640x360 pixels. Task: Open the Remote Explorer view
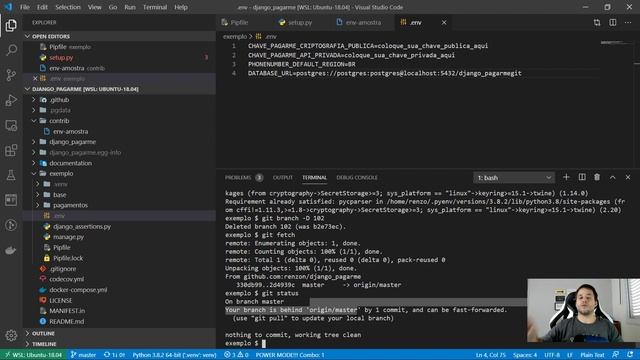11,125
